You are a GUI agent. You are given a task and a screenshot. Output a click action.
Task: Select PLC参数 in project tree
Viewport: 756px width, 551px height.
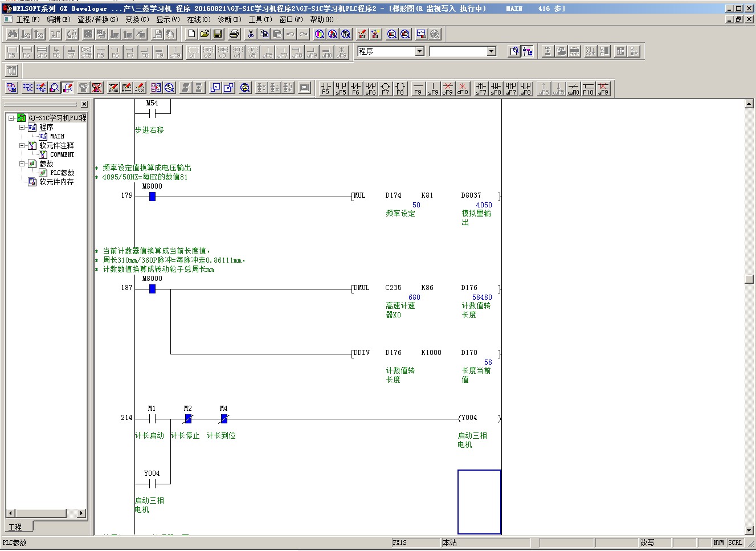point(62,173)
